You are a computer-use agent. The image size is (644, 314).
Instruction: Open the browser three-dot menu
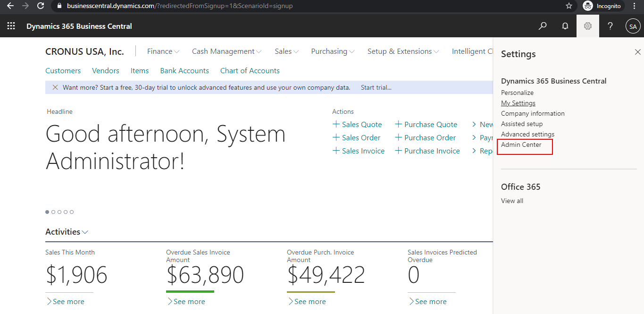click(635, 6)
